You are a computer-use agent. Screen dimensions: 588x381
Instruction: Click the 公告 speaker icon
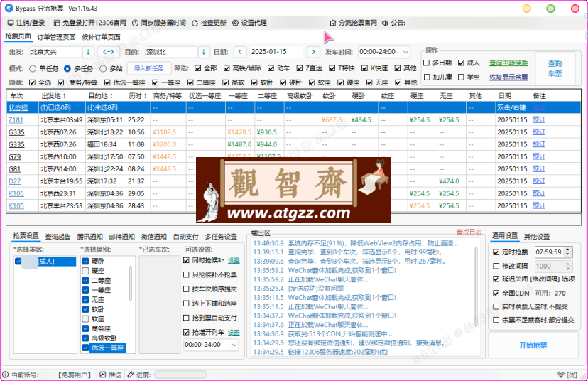(x=385, y=23)
